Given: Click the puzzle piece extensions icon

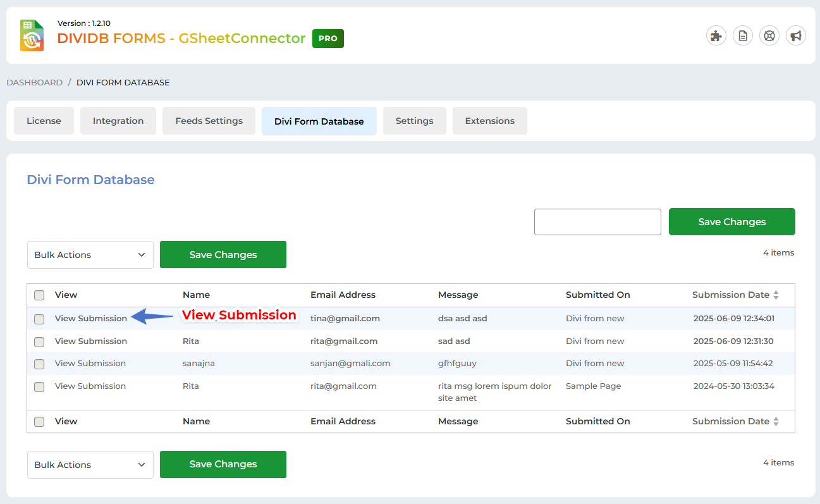Looking at the screenshot, I should 716,36.
